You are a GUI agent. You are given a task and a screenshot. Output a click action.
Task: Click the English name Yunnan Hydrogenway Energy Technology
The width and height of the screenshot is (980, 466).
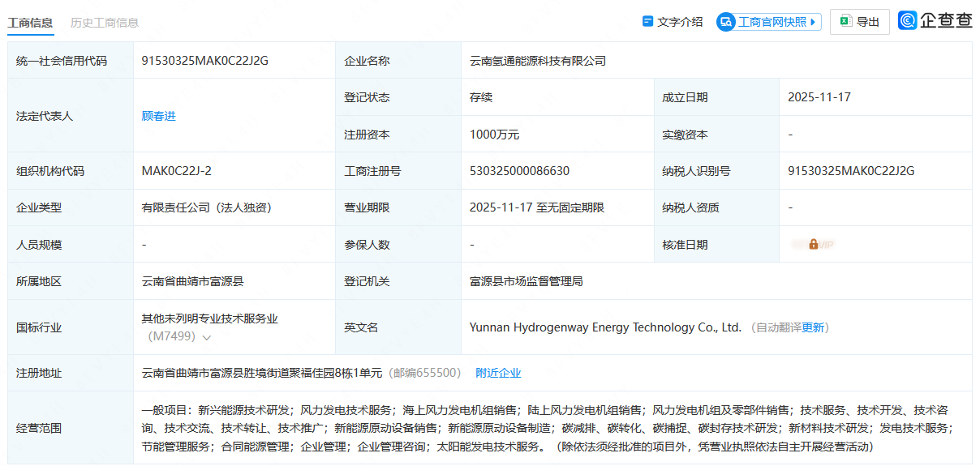pyautogui.click(x=605, y=327)
